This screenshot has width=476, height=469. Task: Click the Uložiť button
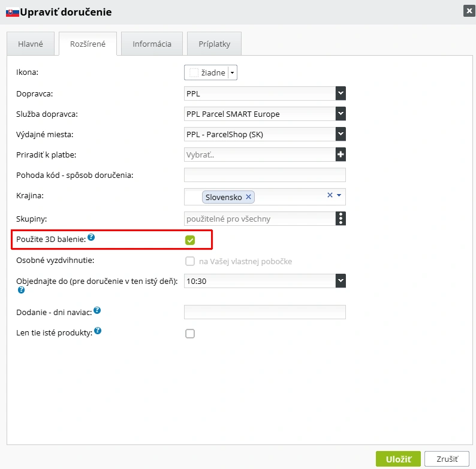pos(398,459)
